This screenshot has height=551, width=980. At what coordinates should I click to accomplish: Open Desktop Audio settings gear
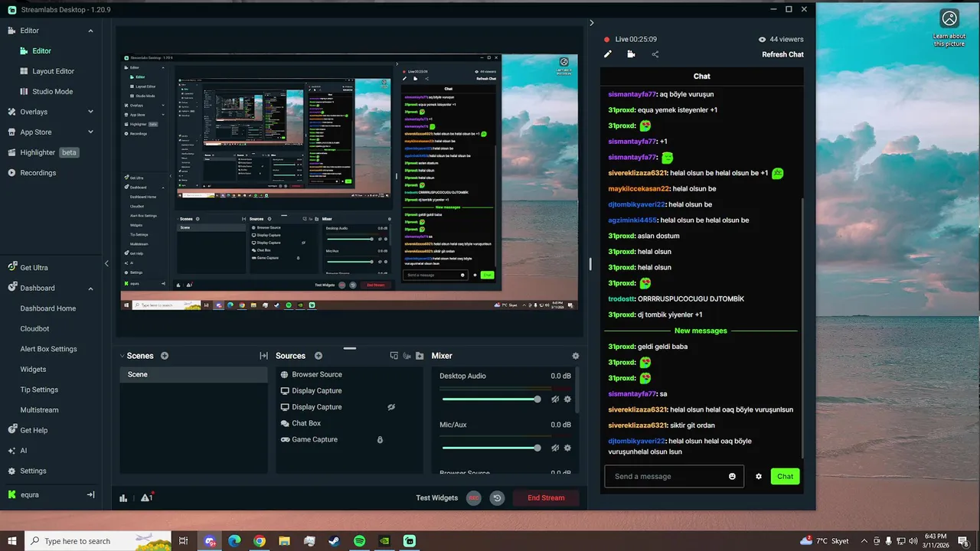point(567,399)
